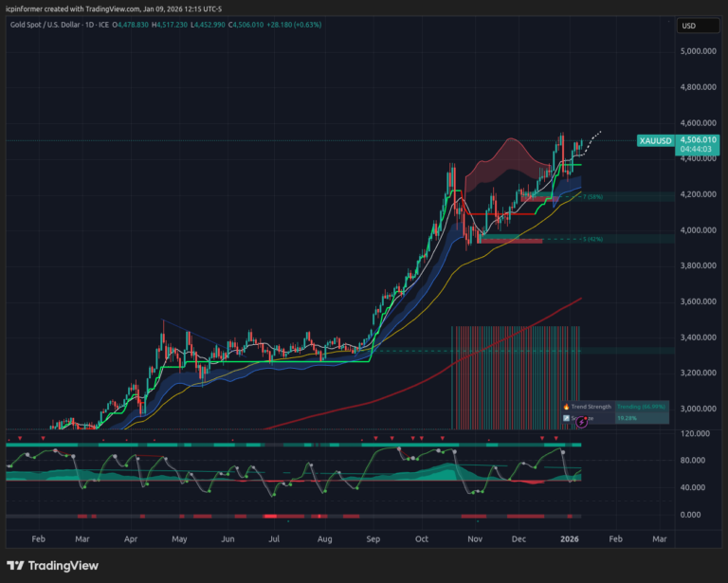Click the 04:44:03 countdown timer
This screenshot has width=728, height=583.
(x=697, y=149)
